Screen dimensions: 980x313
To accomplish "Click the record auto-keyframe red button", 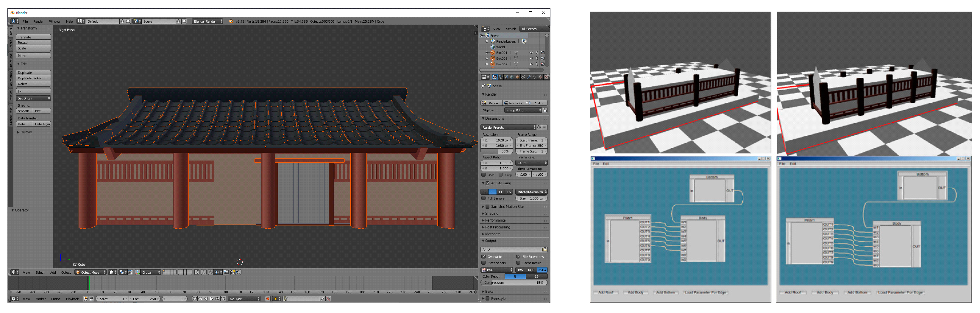I will [x=268, y=299].
